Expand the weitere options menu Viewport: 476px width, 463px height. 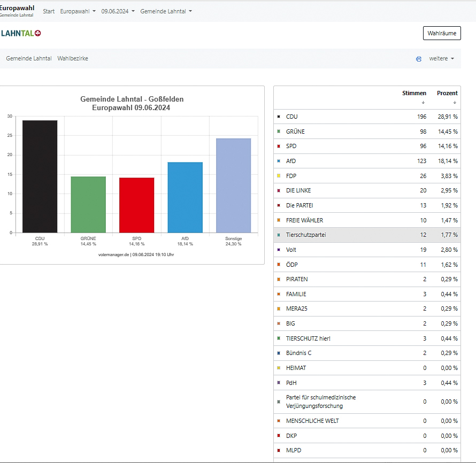click(441, 59)
